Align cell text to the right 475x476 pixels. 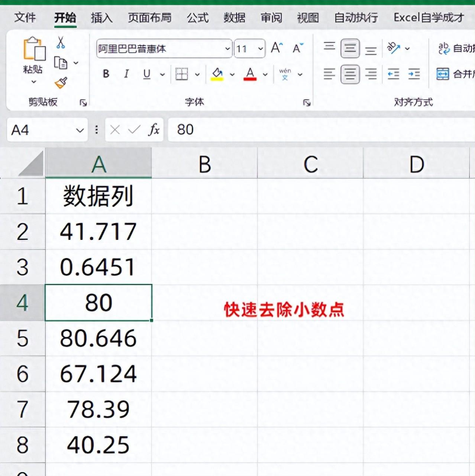point(371,74)
